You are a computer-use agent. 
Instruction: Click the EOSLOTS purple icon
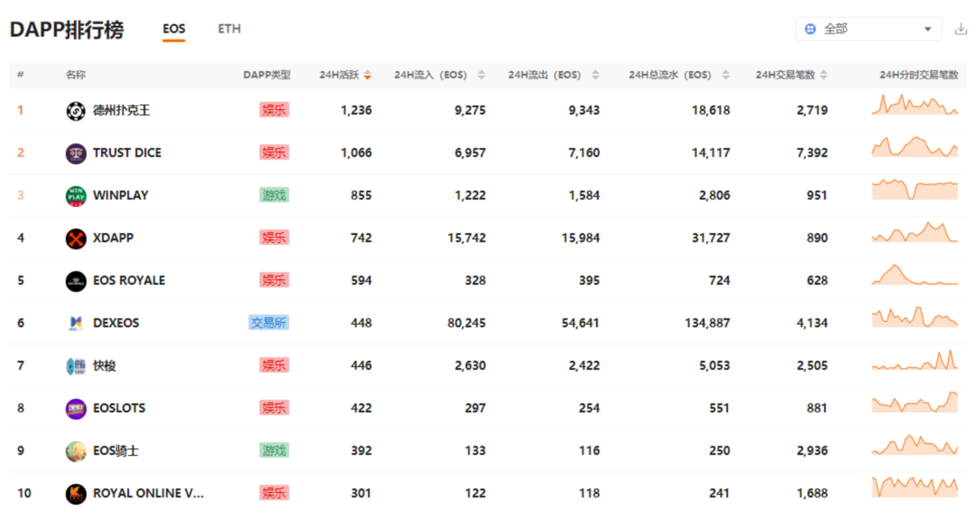(x=76, y=409)
